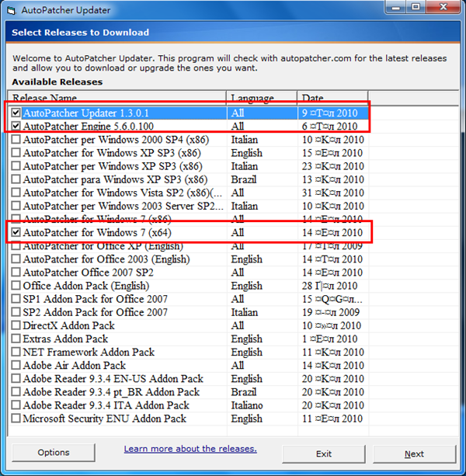The width and height of the screenshot is (466, 476).
Task: Select row text AutoPatcher for Office 2003 (English)
Action: pyautogui.click(x=106, y=259)
